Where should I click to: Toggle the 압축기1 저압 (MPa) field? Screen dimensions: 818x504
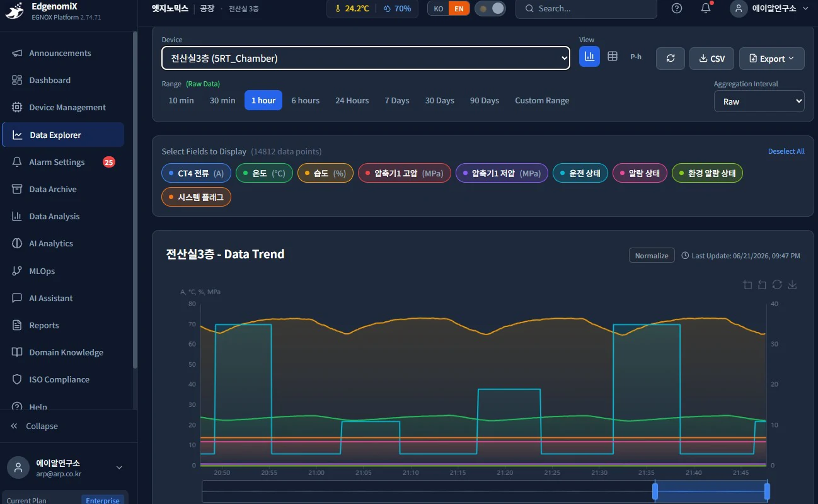click(x=502, y=173)
